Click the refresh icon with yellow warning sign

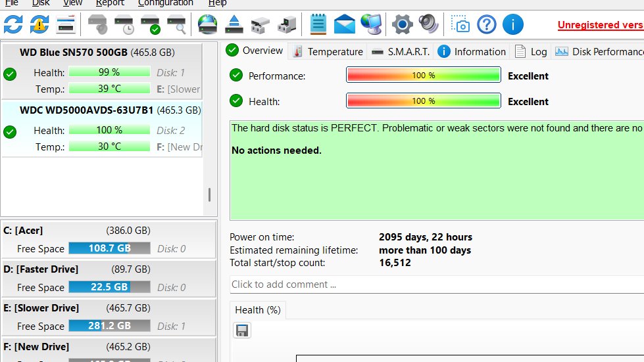pyautogui.click(x=39, y=24)
